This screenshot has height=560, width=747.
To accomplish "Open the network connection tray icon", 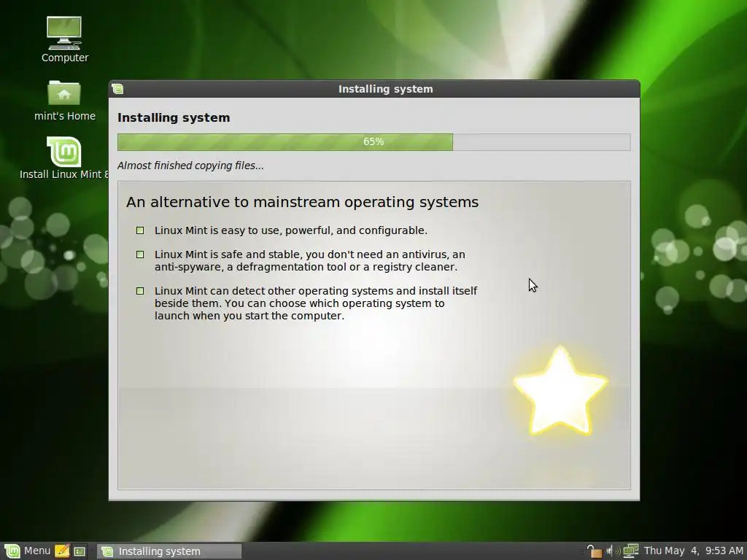I will (631, 551).
